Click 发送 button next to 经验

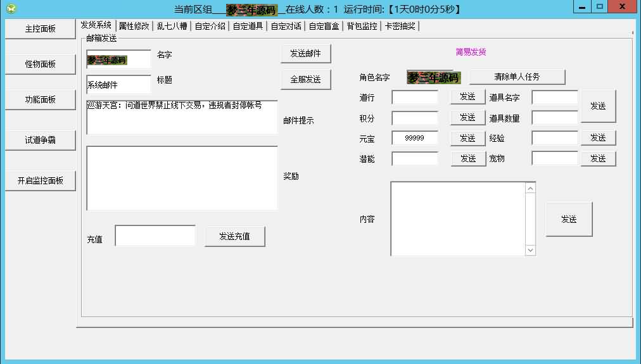point(598,138)
